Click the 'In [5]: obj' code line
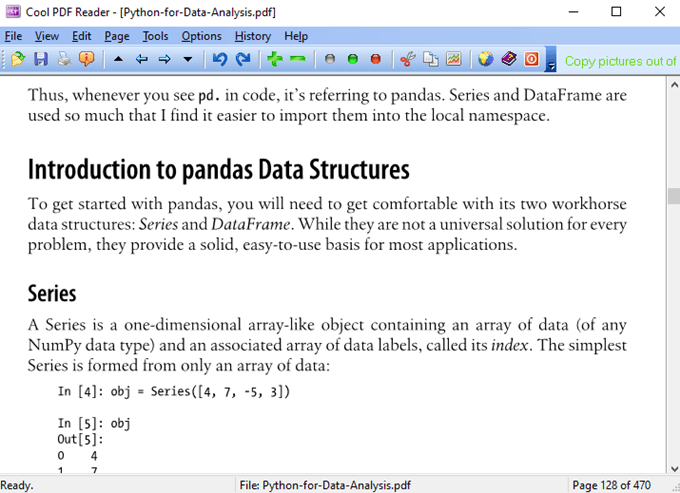Viewport: 680px width, 493px height. pos(94,424)
